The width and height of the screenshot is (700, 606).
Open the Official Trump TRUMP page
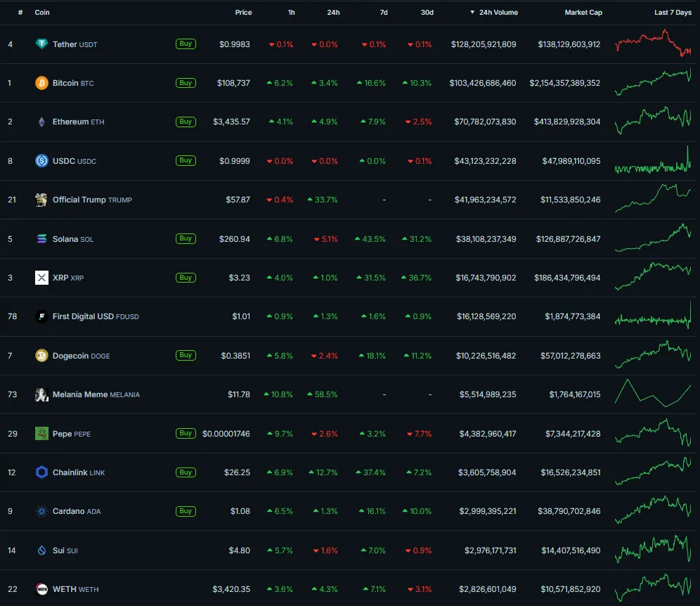point(92,200)
